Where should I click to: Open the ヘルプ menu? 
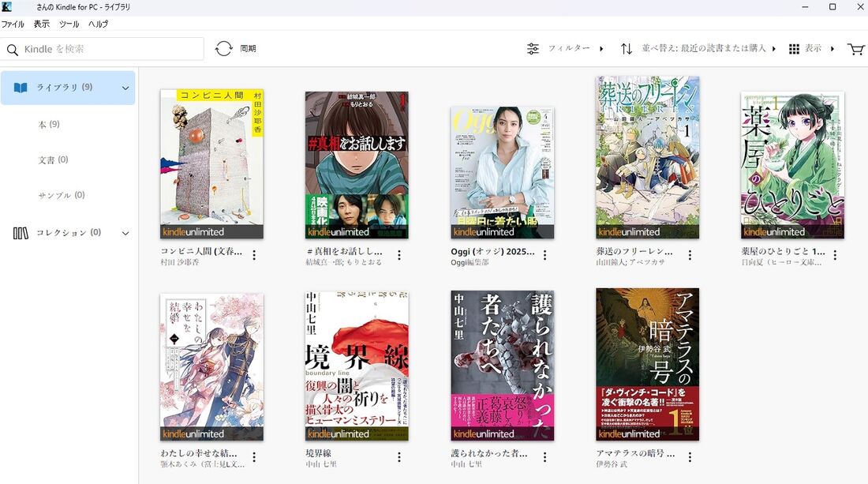click(99, 24)
